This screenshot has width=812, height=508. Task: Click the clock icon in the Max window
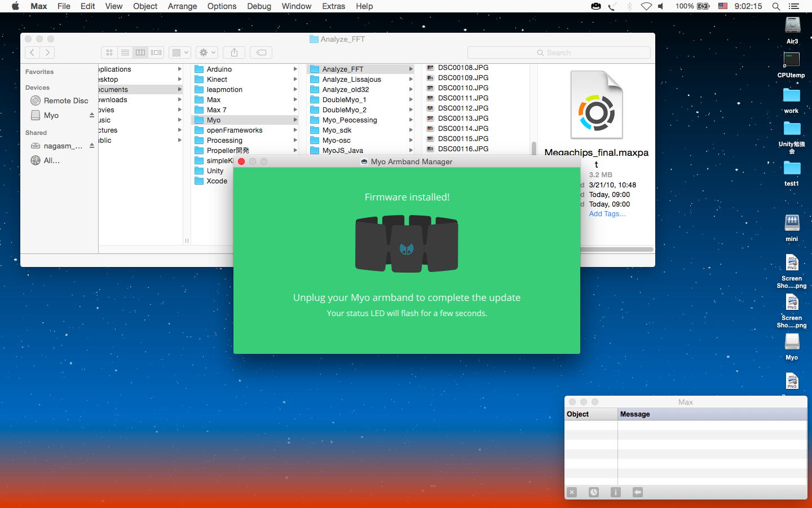(594, 492)
